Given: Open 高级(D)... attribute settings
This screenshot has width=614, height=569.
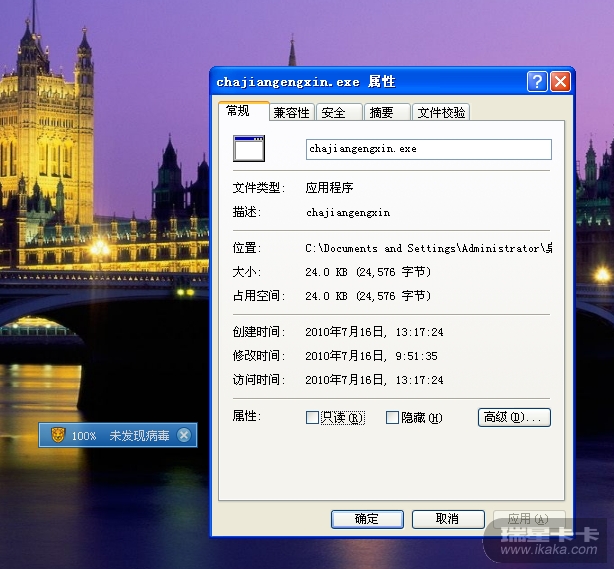Looking at the screenshot, I should pos(514,417).
